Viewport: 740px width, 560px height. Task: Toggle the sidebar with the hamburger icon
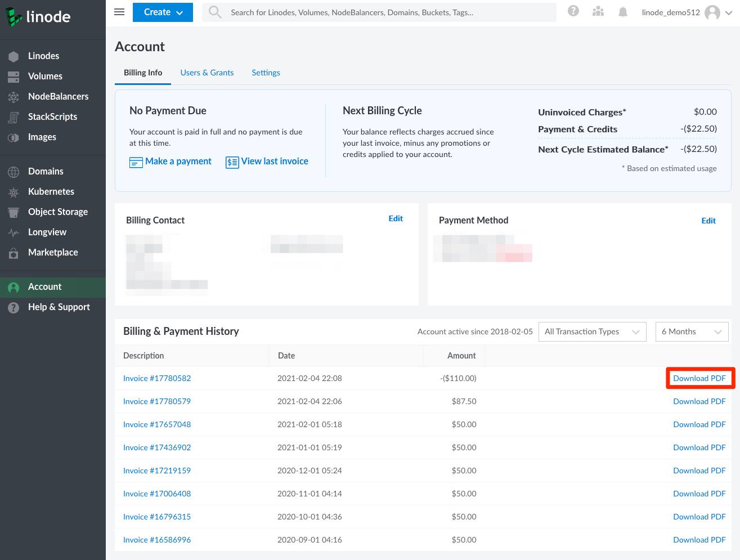119,12
